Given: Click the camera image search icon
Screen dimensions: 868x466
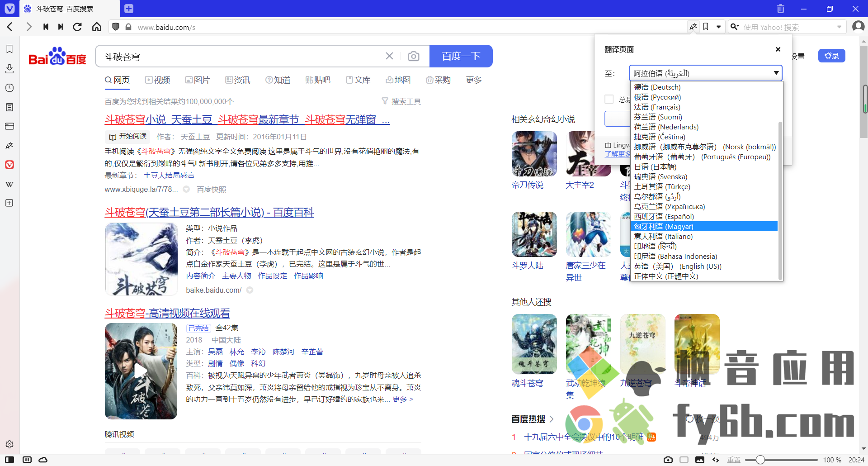Looking at the screenshot, I should [413, 56].
